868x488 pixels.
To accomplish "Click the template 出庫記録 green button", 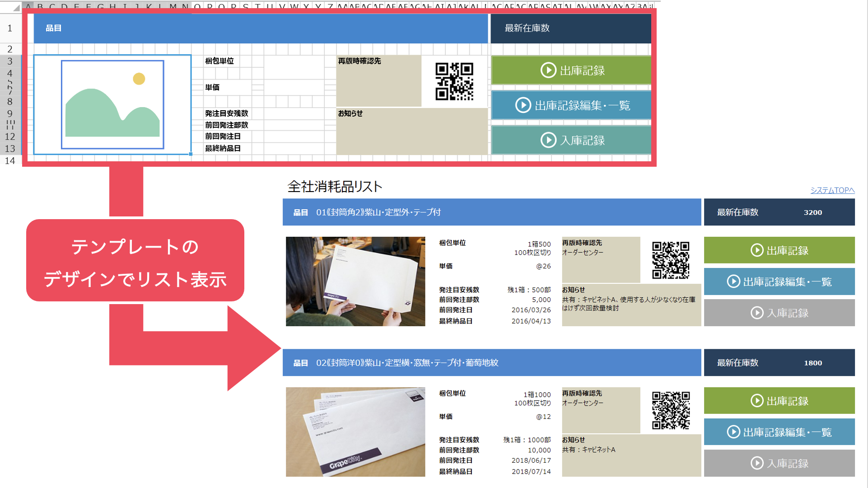I will tap(571, 70).
